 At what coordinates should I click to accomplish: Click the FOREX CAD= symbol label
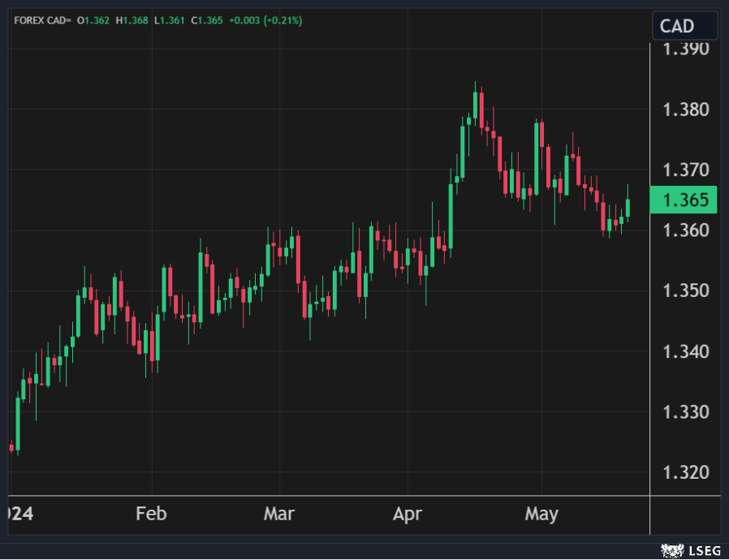(x=42, y=20)
